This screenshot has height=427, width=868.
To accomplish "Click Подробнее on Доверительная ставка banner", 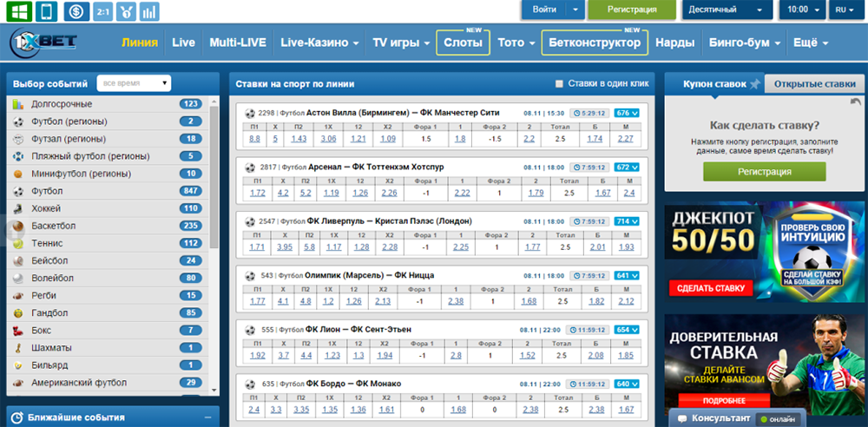I will [x=724, y=400].
